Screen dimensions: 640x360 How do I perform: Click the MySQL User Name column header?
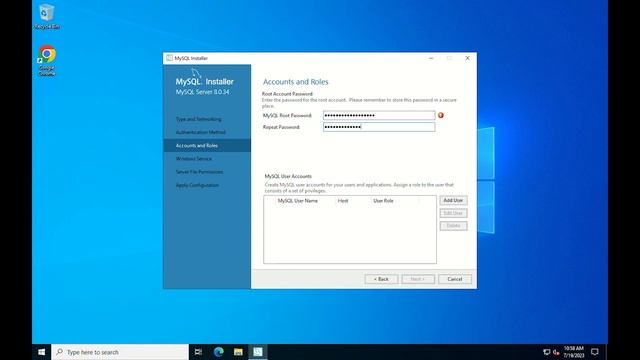point(298,201)
